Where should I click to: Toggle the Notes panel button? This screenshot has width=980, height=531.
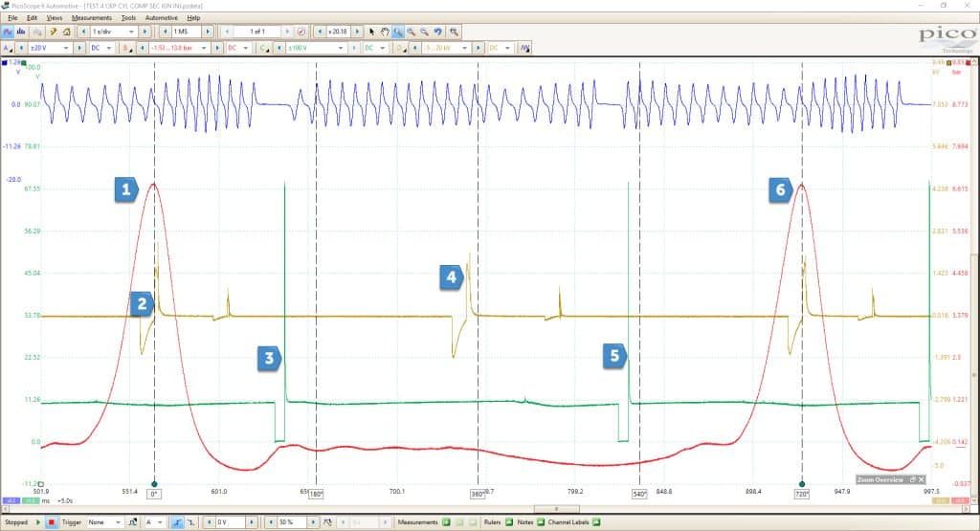(541, 522)
